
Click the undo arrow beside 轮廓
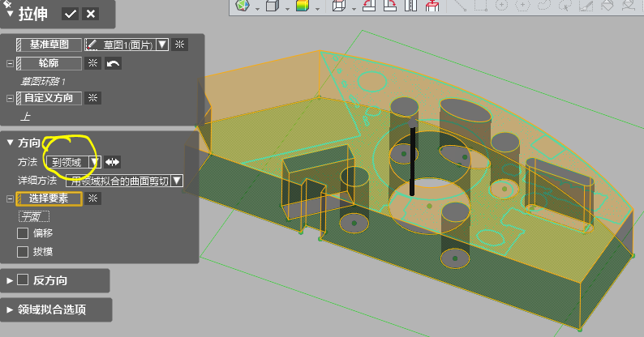click(x=113, y=63)
